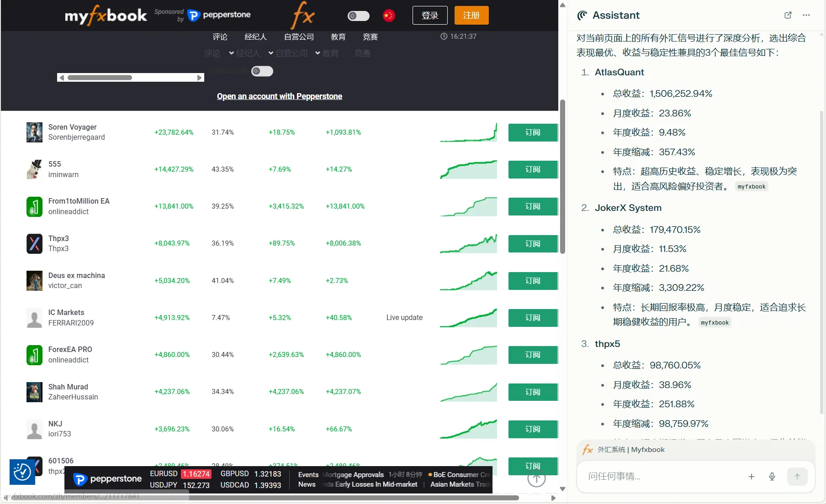Click the myfxbook logo

coord(106,16)
